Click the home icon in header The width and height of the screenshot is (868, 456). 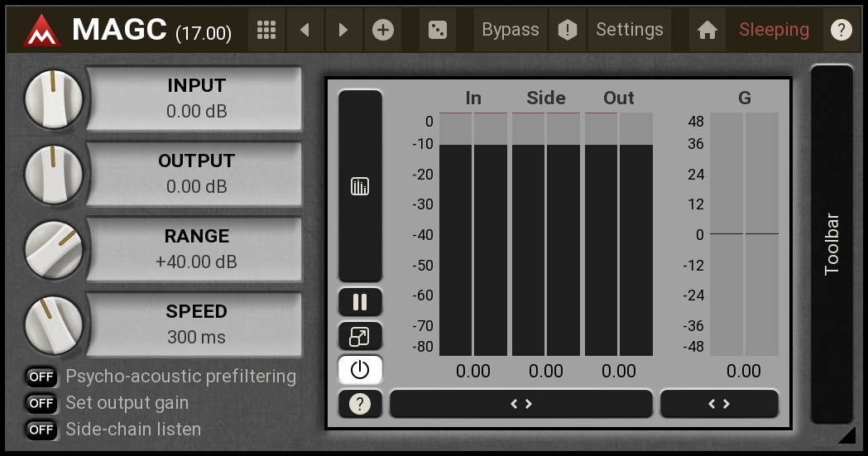[x=707, y=31]
